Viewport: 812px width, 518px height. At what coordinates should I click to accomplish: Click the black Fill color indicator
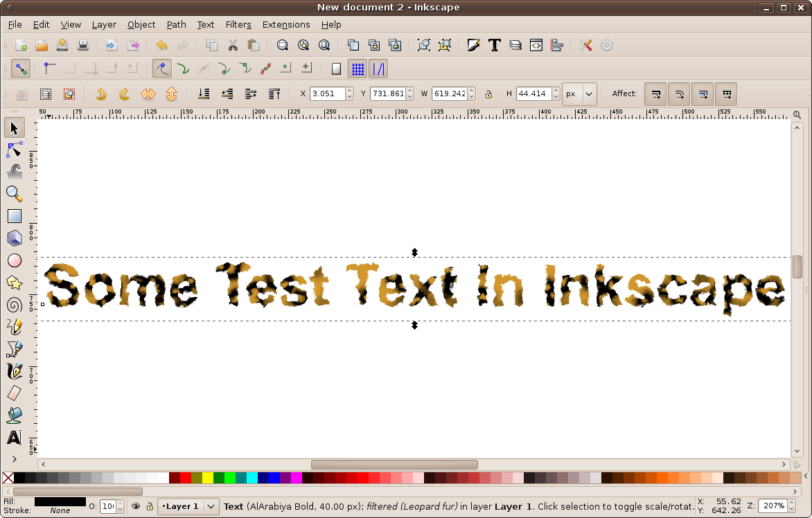coord(60,501)
